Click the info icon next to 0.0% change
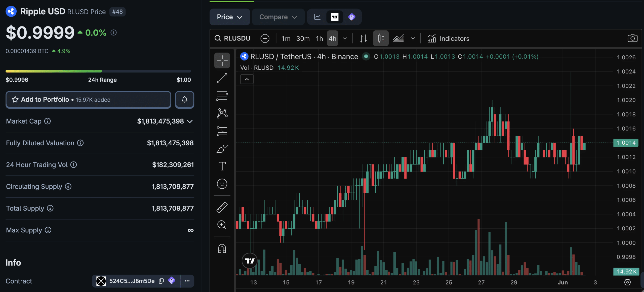The height and width of the screenshot is (292, 644). point(114,32)
